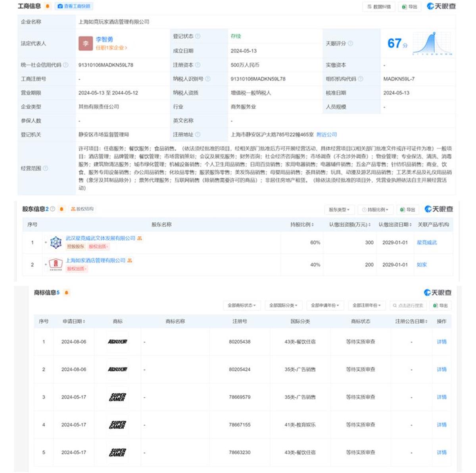Sort shareholders by 认缴出资额(万元) column header

tap(350, 225)
